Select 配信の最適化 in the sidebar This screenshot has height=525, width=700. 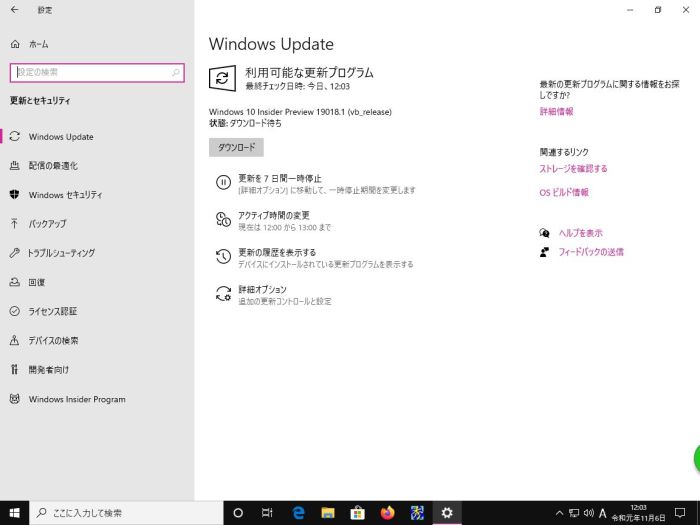(x=53, y=166)
